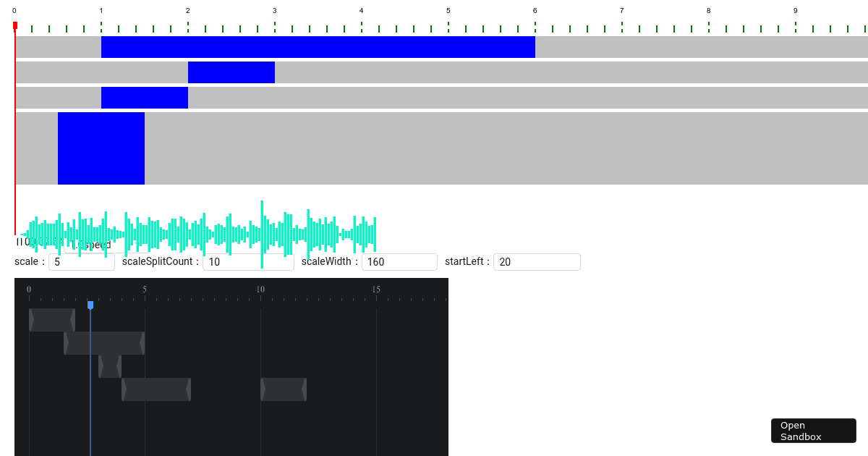The width and height of the screenshot is (868, 456).
Task: Select the clip near tick 10 in dark timeline
Action: (x=284, y=389)
